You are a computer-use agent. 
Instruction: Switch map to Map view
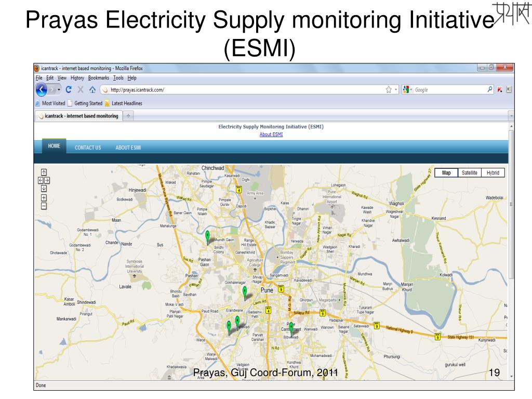(446, 172)
